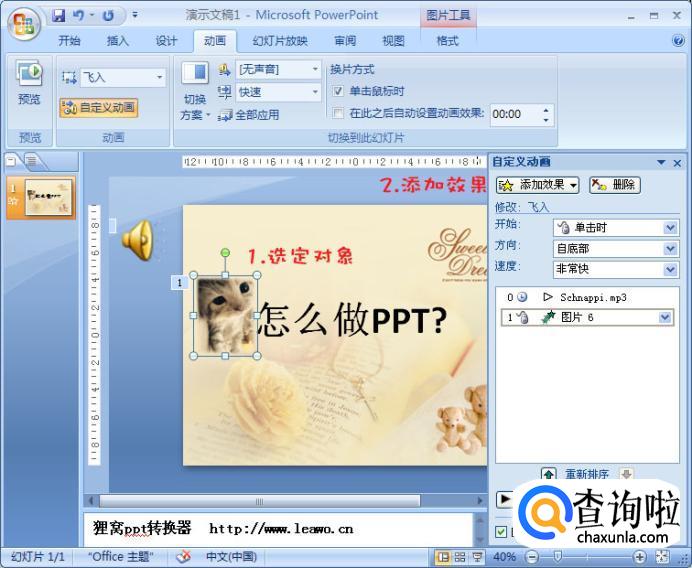Undo the last action
Viewport: 692px width, 568px height.
(79, 15)
